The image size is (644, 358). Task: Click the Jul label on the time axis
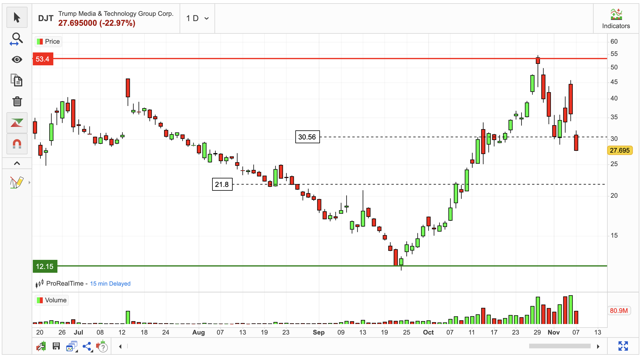click(x=79, y=333)
